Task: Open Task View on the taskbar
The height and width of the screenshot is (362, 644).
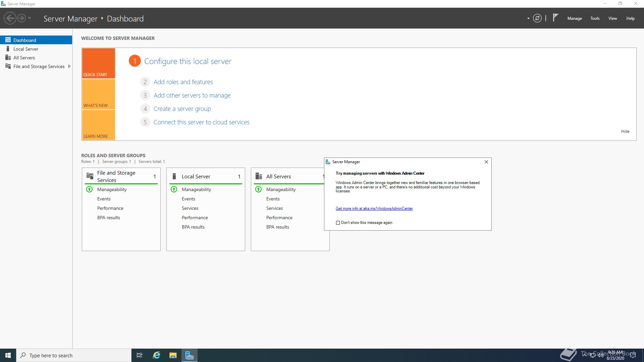Action: [x=140, y=355]
